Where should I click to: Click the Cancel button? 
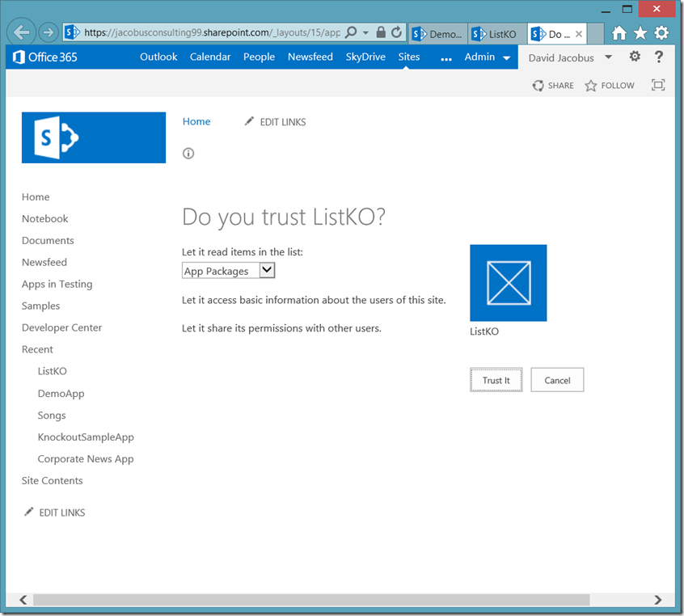click(557, 380)
